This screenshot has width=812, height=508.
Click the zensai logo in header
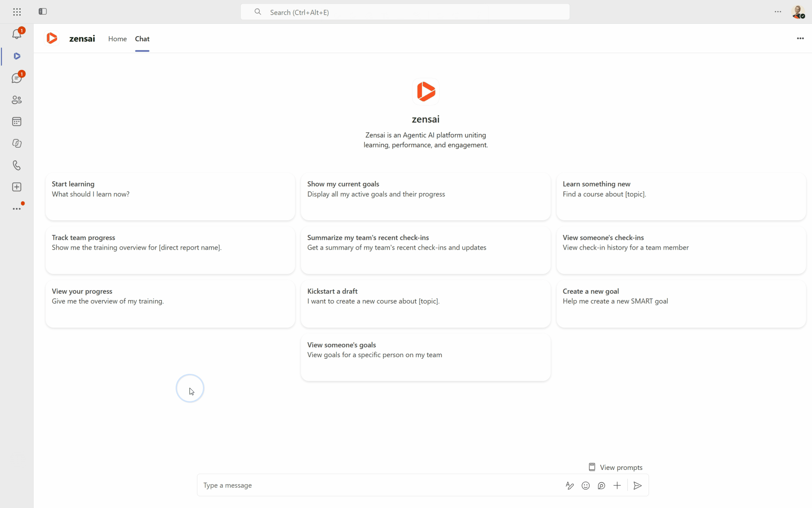tap(52, 38)
